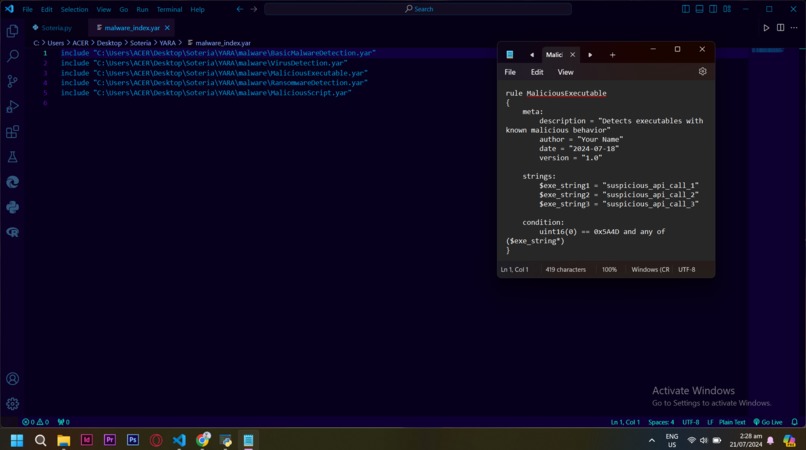Image resolution: width=806 pixels, height=450 pixels.
Task: Open Notepad View menu
Action: click(x=565, y=72)
